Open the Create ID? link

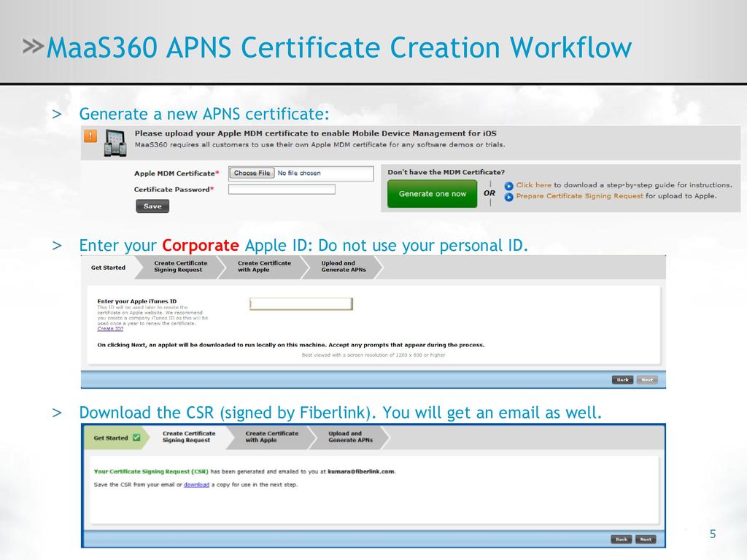(x=110, y=329)
